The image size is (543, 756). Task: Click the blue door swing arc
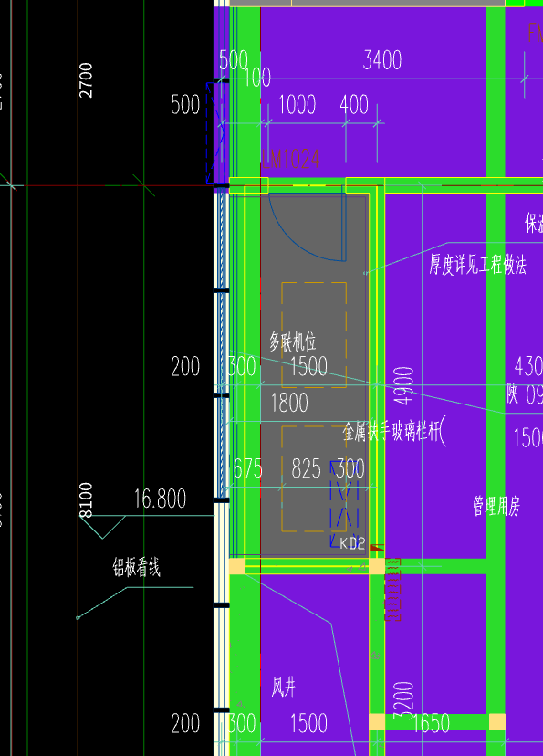click(x=307, y=226)
